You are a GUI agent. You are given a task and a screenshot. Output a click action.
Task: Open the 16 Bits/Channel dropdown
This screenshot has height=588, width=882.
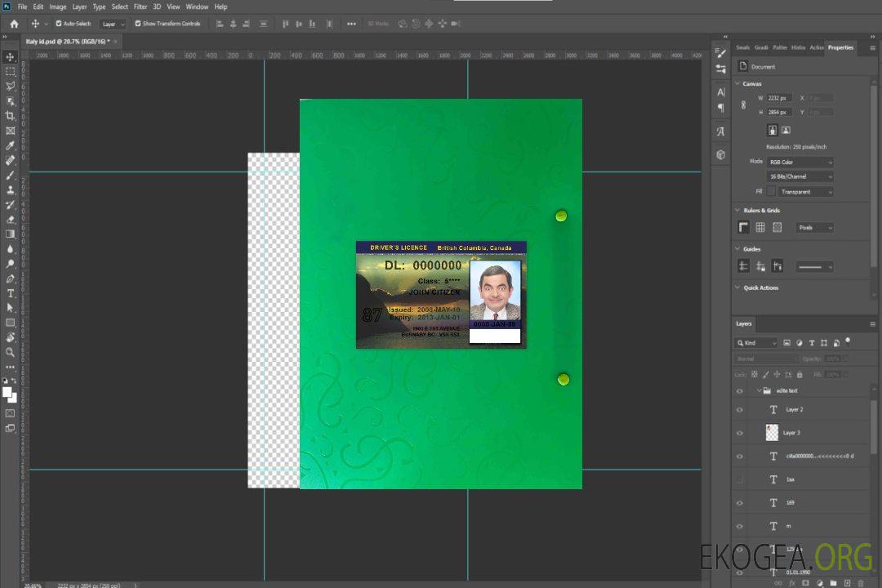click(x=800, y=176)
